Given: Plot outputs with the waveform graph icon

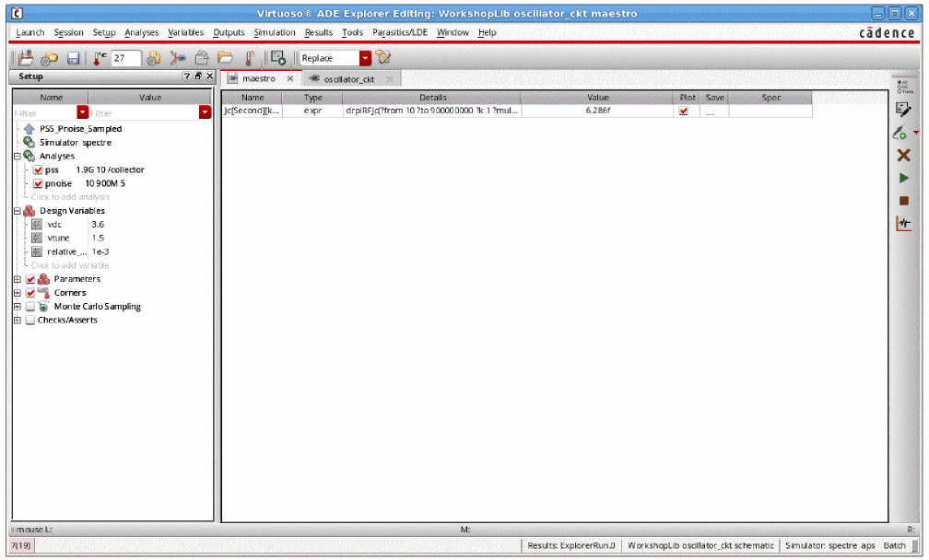Looking at the screenshot, I should [x=903, y=224].
